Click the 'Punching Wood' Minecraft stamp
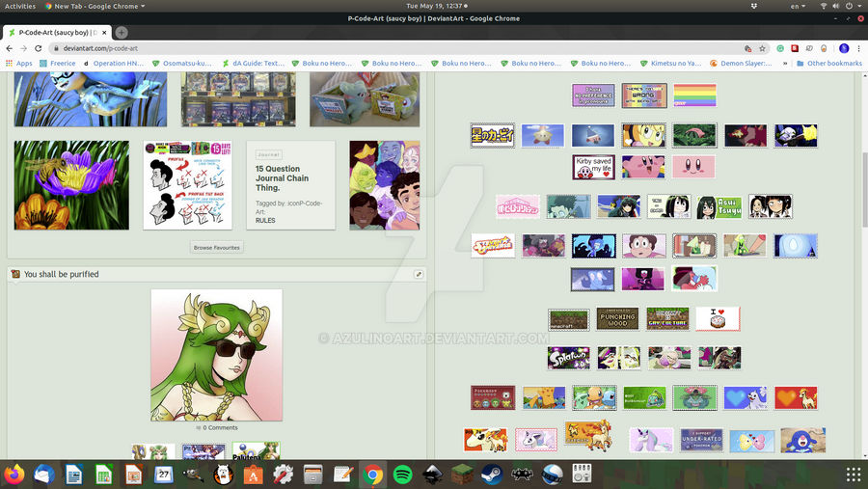 [x=617, y=319]
